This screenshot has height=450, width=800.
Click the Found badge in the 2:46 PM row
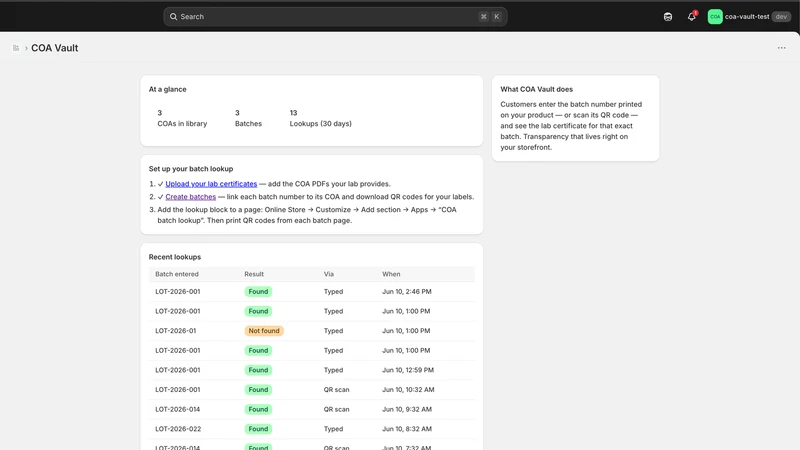coord(258,292)
